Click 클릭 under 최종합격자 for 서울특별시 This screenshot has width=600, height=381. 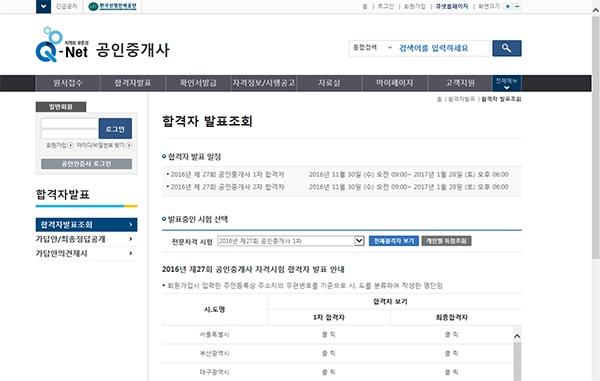pyautogui.click(x=452, y=334)
